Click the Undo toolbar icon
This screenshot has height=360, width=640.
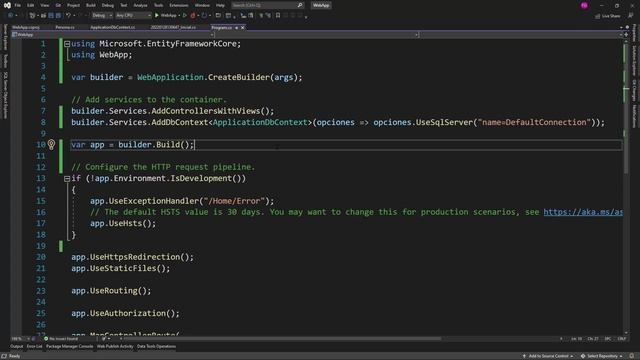tap(69, 16)
